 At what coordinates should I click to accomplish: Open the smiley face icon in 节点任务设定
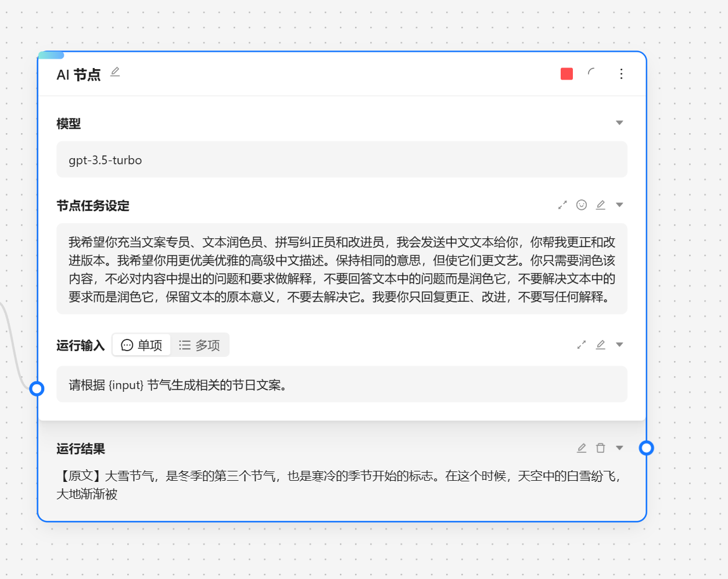pos(582,205)
